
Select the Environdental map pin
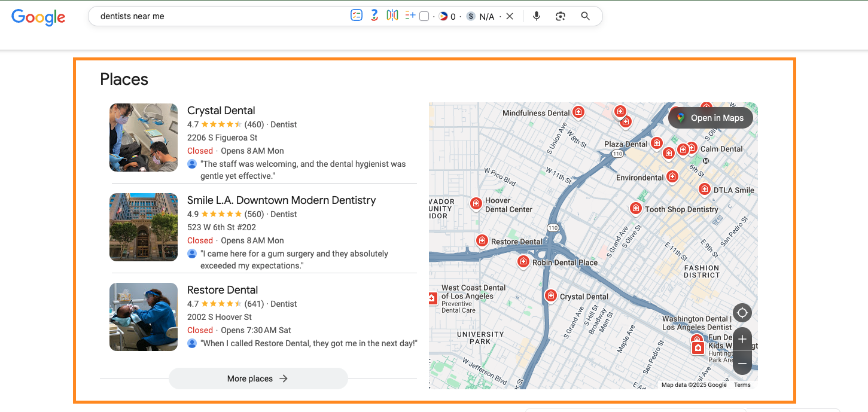pos(672,176)
